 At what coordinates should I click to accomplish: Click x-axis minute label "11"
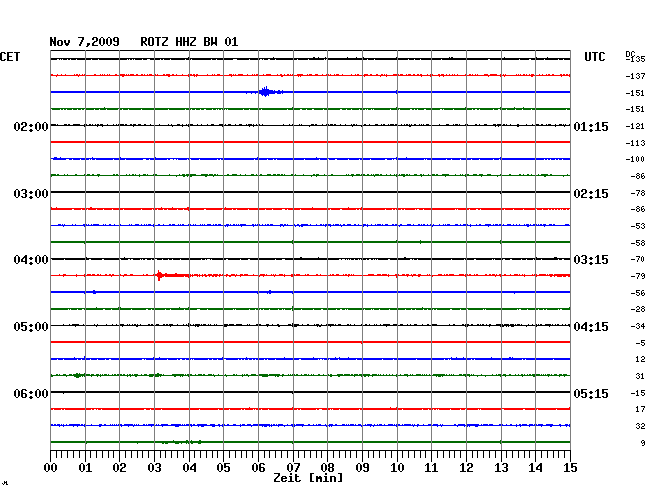pyautogui.click(x=432, y=468)
